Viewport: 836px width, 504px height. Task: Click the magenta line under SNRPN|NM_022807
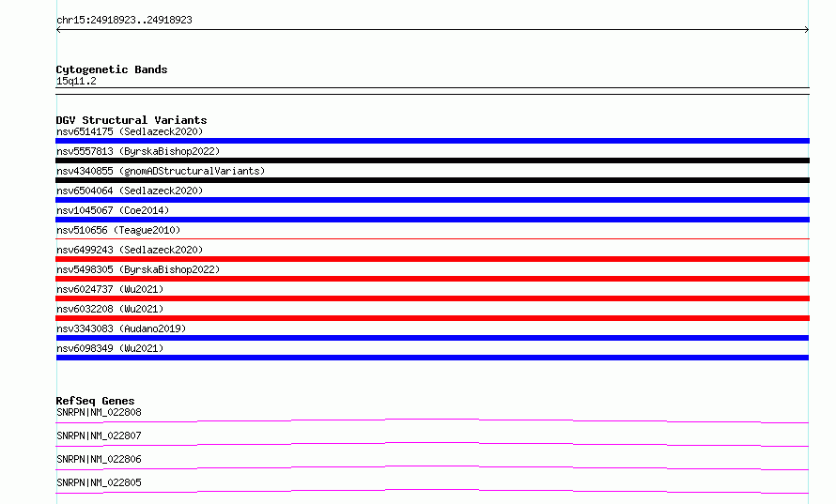(432, 444)
